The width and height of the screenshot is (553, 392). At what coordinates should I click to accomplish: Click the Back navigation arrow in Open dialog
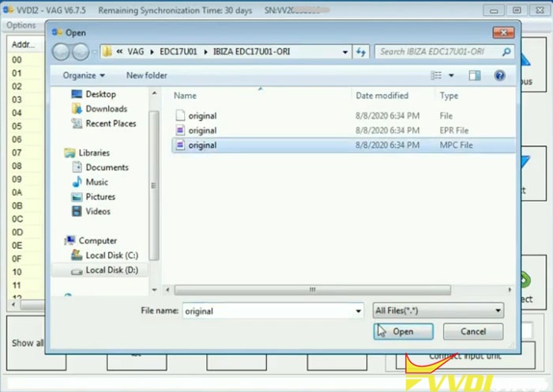click(61, 52)
